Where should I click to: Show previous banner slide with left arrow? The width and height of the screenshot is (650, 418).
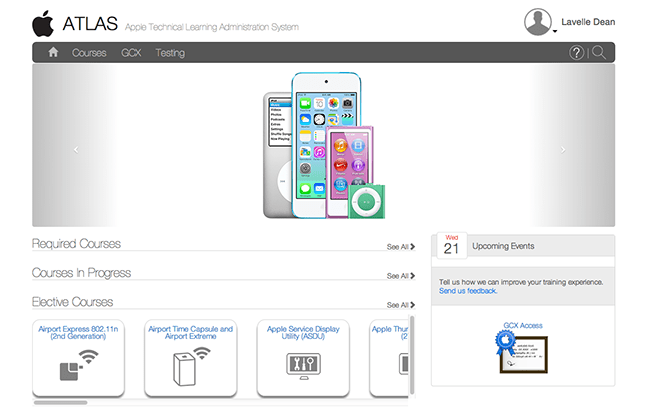[x=76, y=150]
